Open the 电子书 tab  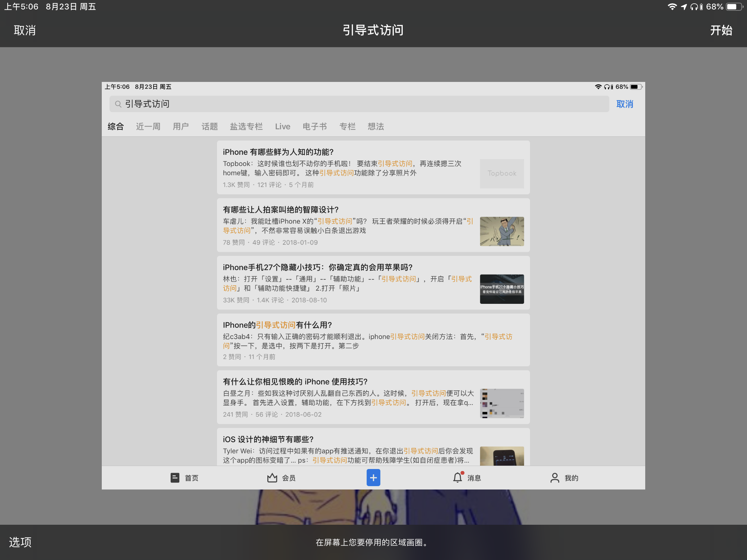click(x=314, y=127)
